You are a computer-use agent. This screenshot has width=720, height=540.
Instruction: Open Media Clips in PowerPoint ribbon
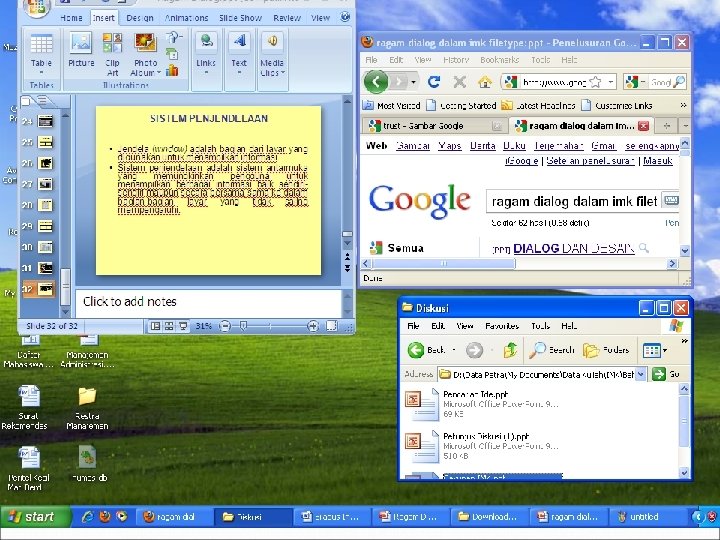pyautogui.click(x=272, y=55)
